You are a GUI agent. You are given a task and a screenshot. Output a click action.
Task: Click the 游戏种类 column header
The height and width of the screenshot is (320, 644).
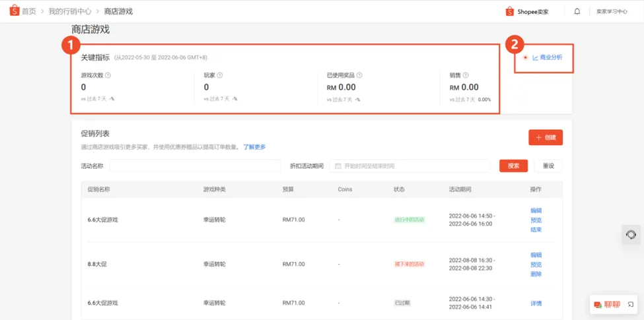(x=215, y=189)
